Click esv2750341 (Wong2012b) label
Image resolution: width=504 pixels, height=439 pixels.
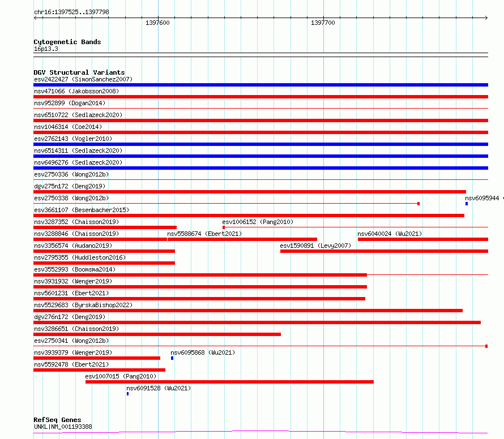coord(71,341)
